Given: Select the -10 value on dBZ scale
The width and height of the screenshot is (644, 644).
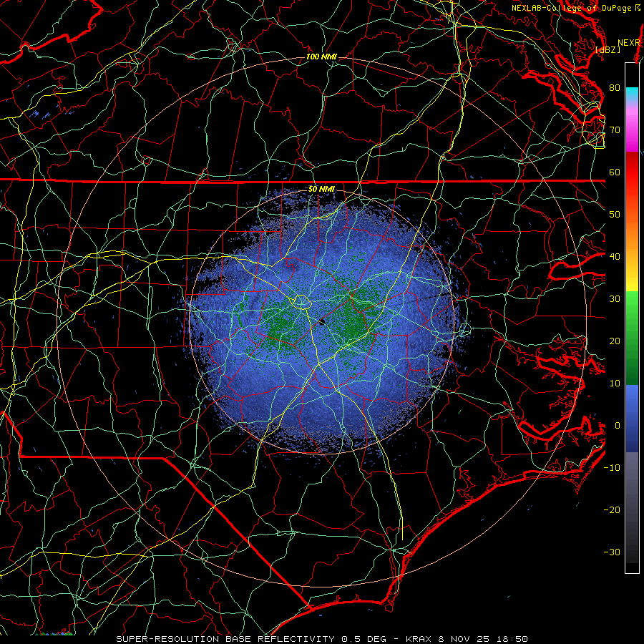Looking at the screenshot, I should tap(612, 467).
